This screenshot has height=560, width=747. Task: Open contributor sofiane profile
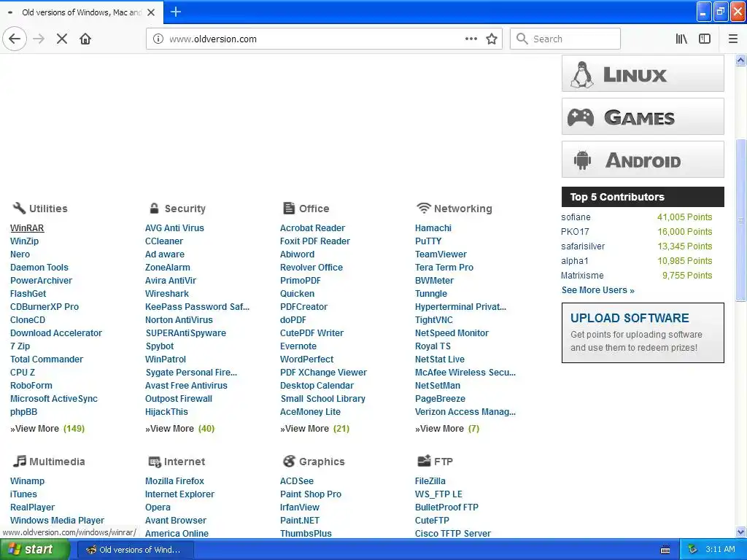(576, 217)
